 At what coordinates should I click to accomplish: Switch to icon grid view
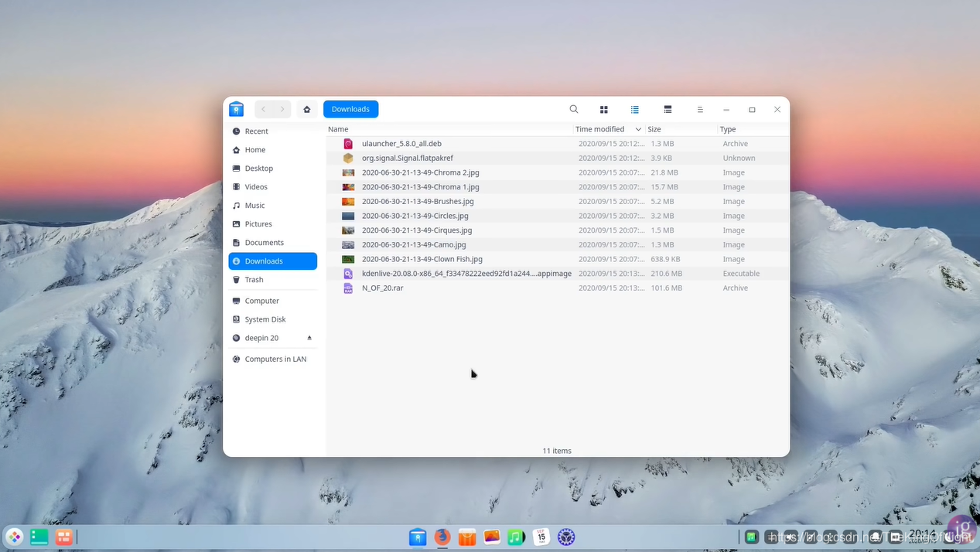point(604,109)
